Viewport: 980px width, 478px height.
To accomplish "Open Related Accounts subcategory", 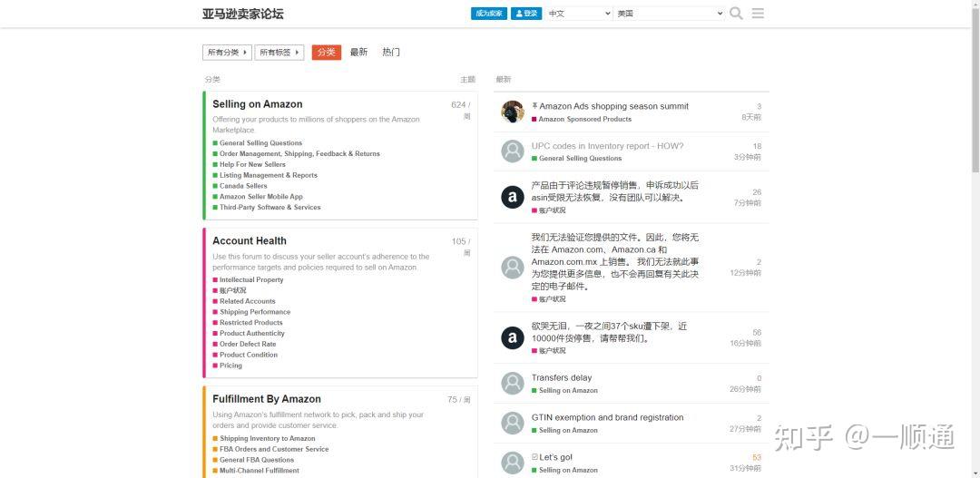I will 248,301.
